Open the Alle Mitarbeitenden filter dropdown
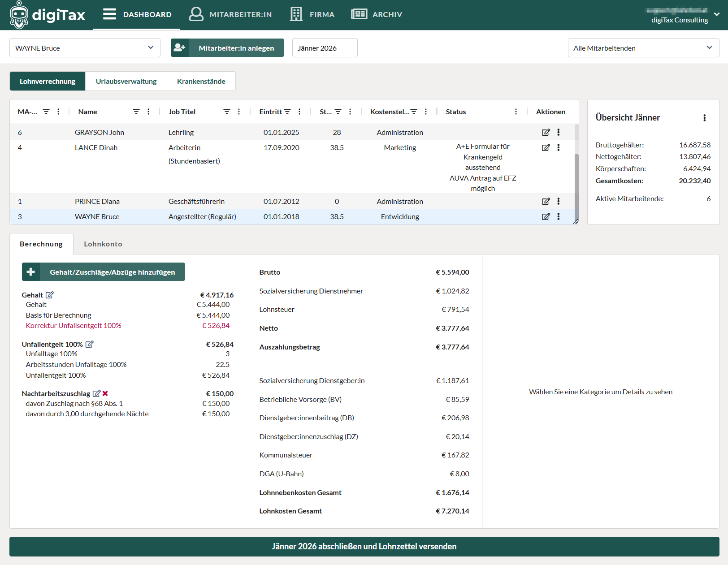The image size is (728, 565). [643, 48]
